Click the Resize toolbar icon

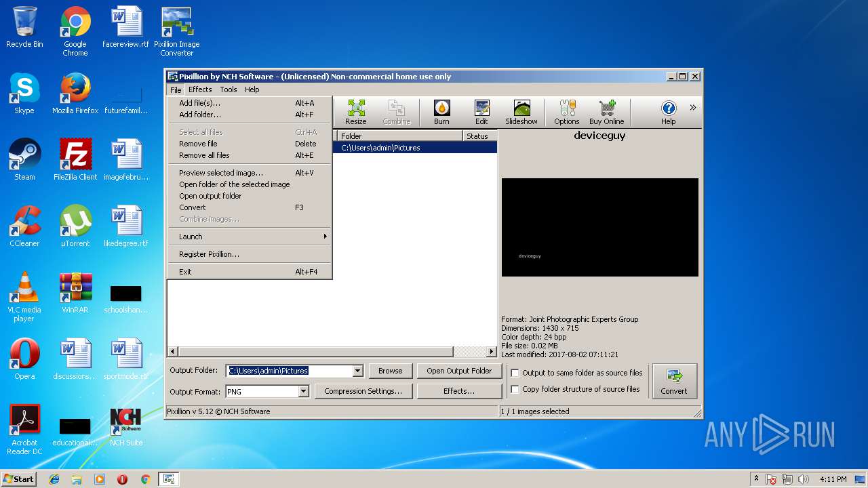355,112
